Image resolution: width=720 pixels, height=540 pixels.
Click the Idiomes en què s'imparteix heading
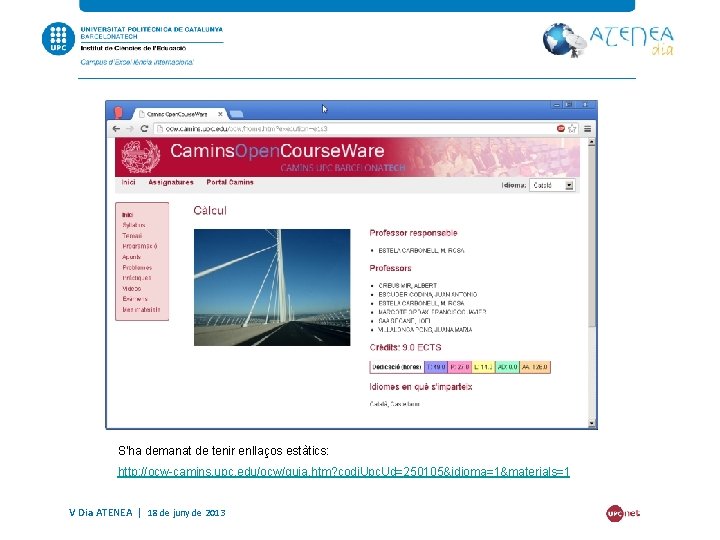point(421,387)
